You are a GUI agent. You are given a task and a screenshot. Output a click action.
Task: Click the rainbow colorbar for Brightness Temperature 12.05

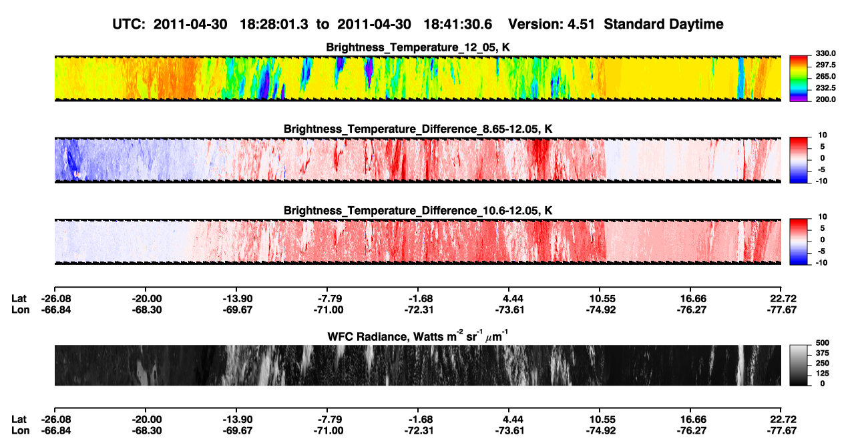coord(799,79)
